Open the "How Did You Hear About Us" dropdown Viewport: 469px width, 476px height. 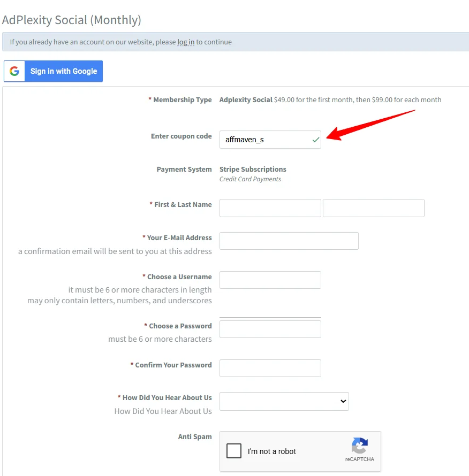[284, 401]
